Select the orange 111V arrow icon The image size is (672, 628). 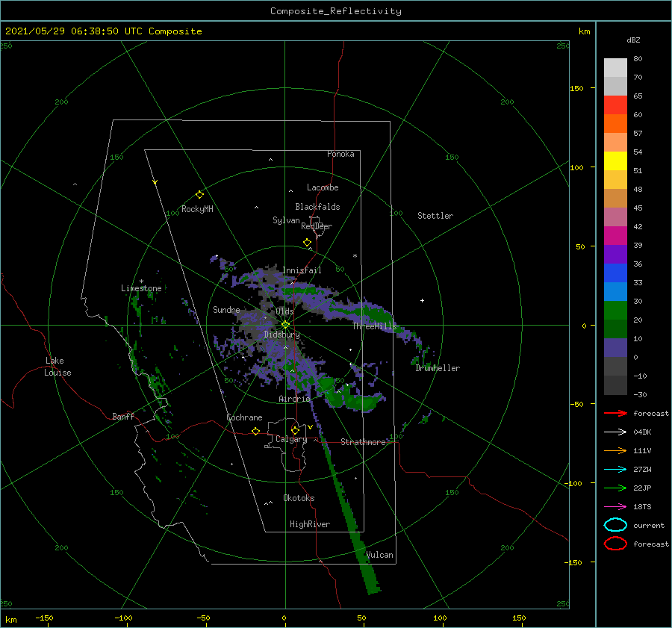click(615, 450)
